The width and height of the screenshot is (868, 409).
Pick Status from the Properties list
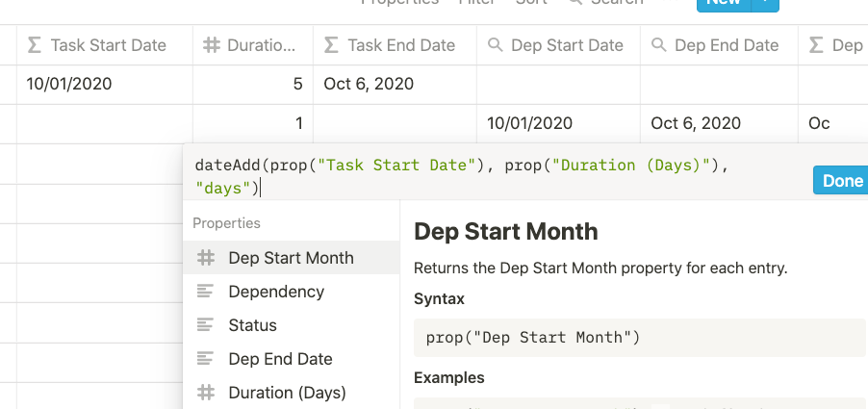pos(252,325)
